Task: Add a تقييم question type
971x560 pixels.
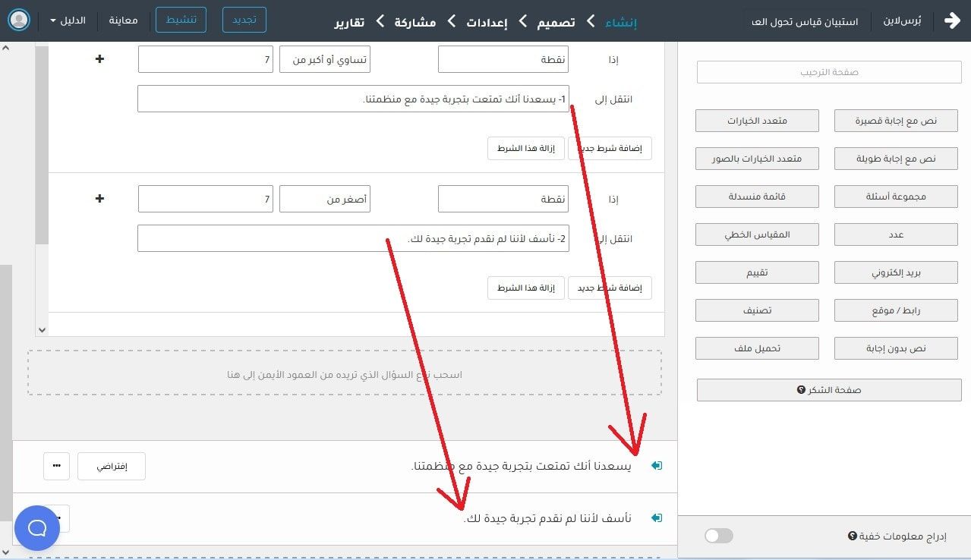Action: [x=757, y=272]
